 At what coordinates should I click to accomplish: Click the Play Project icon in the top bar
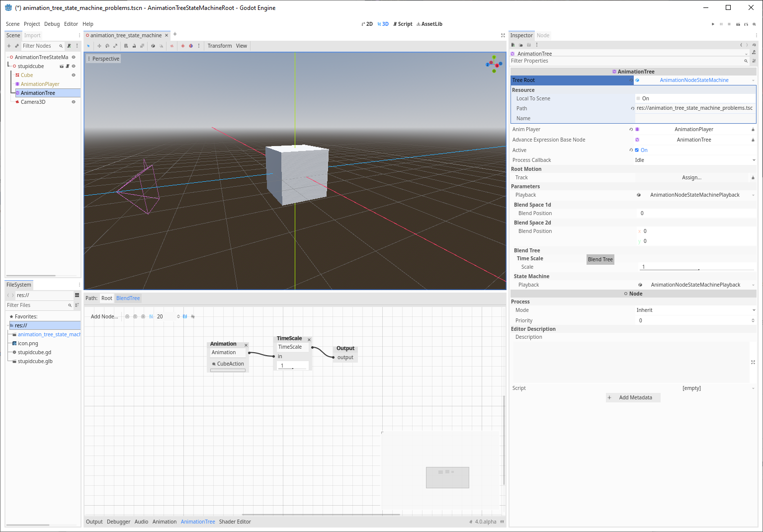713,24
